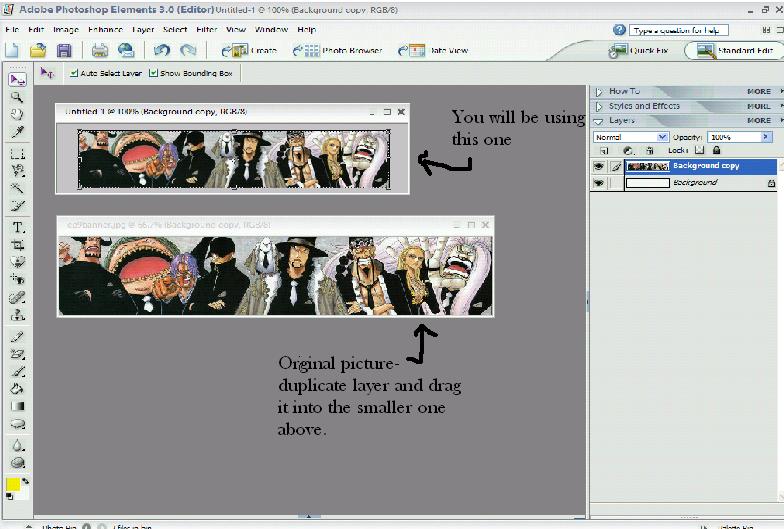Open MORE menu for How To
784x529 pixels.
coord(760,92)
